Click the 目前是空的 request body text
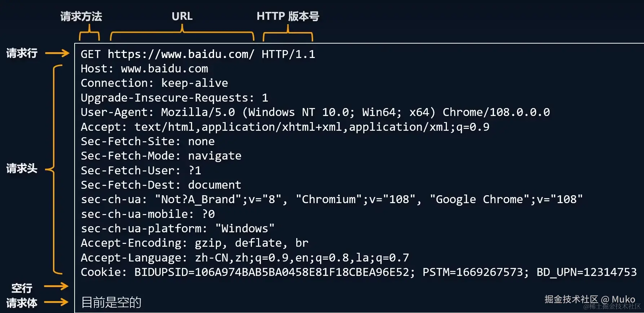The width and height of the screenshot is (644, 313). click(111, 302)
